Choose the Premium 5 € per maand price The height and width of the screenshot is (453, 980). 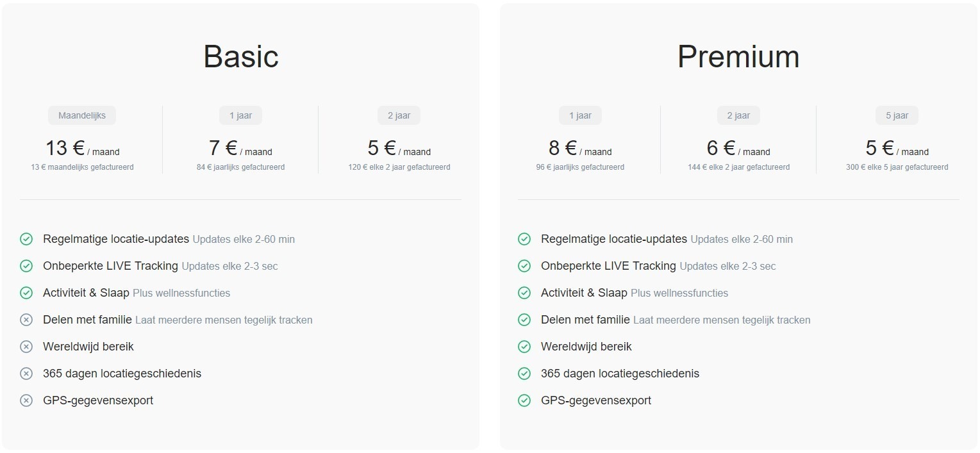[897, 149]
